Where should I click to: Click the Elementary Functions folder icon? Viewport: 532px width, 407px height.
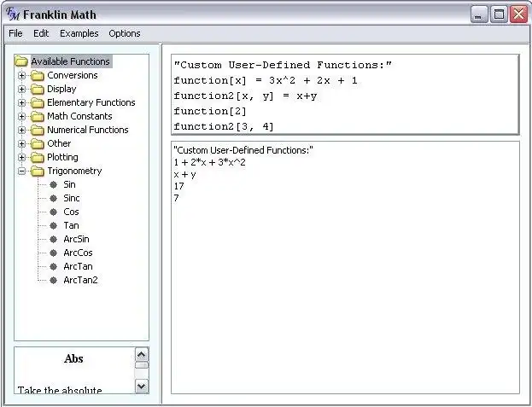pyautogui.click(x=38, y=102)
